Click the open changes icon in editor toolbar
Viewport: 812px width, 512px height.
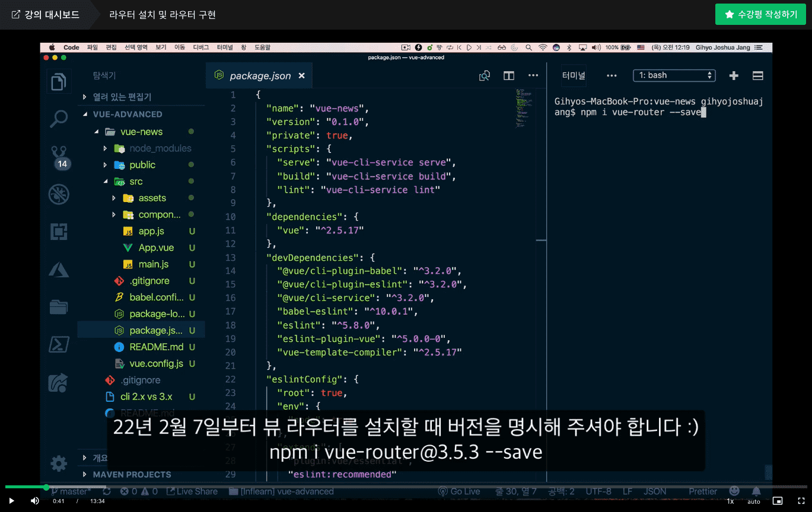point(485,75)
